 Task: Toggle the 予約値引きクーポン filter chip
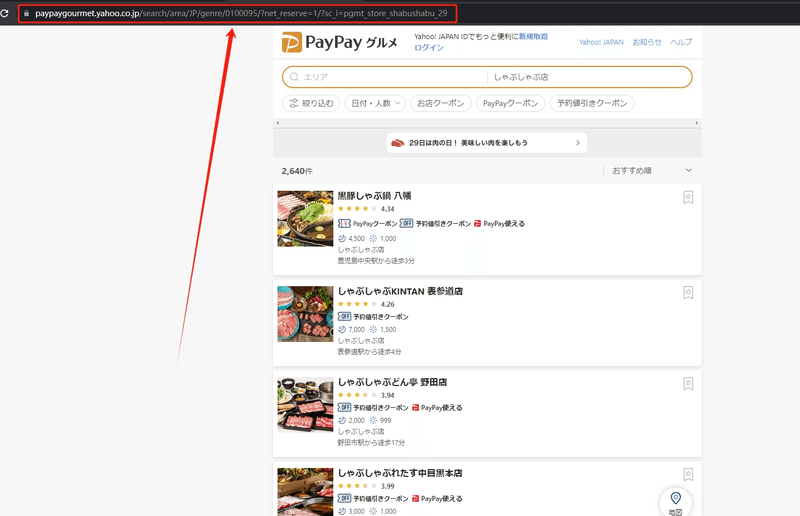(592, 103)
